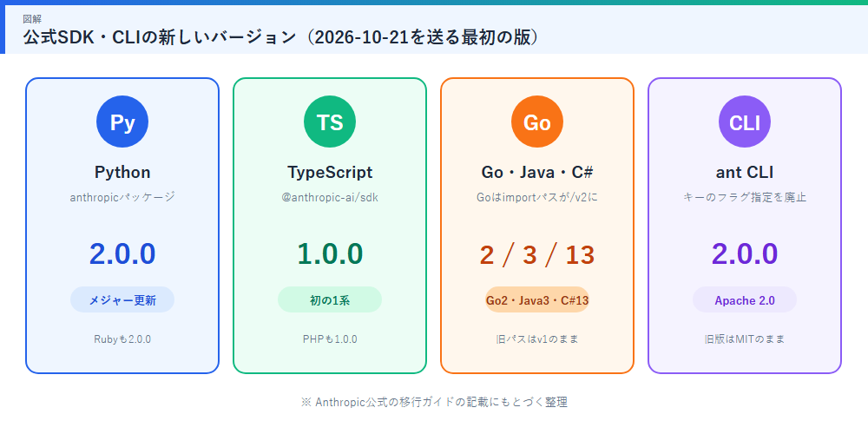The height and width of the screenshot is (434, 868).
Task: Click the 旧版はMITのまま note
Action: 745,339
